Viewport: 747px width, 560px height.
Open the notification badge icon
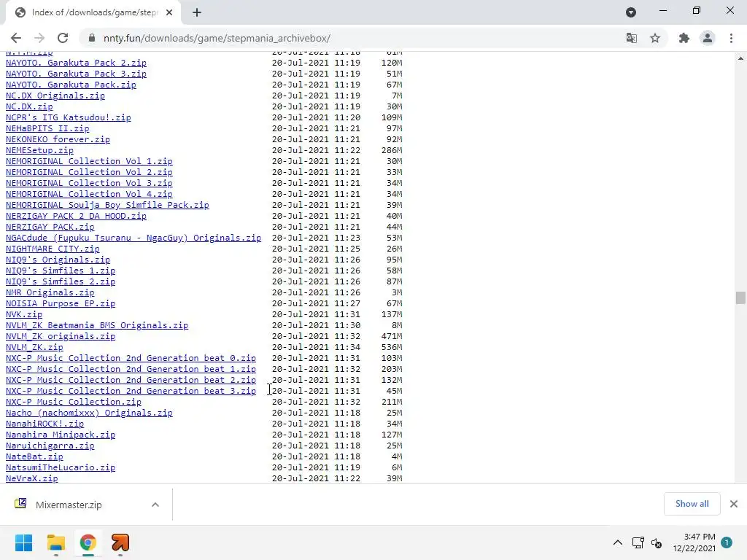(727, 542)
